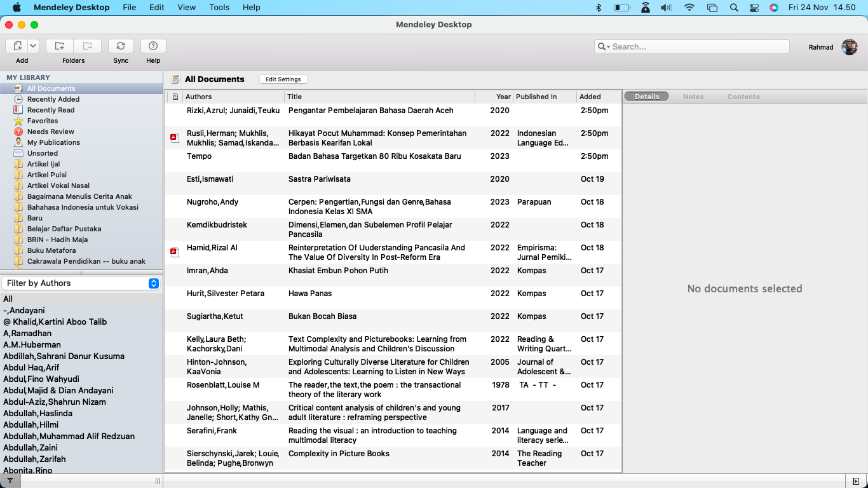This screenshot has width=868, height=488.
Task: Click the Bluetooth status icon
Action: [x=598, y=8]
